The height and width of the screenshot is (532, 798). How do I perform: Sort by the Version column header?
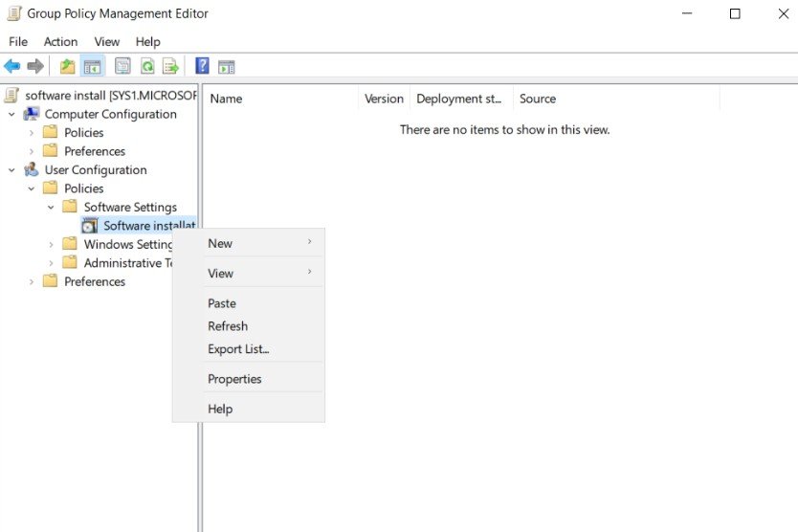(x=385, y=99)
